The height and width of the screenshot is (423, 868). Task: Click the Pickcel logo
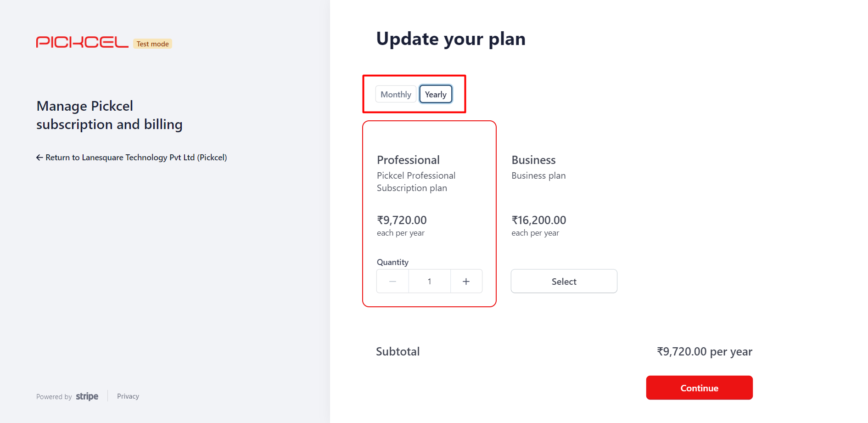tap(82, 42)
